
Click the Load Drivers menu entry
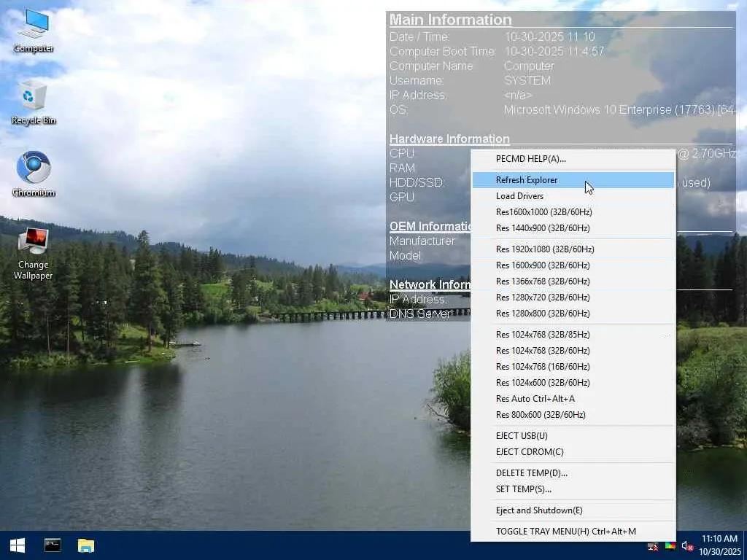click(573, 196)
